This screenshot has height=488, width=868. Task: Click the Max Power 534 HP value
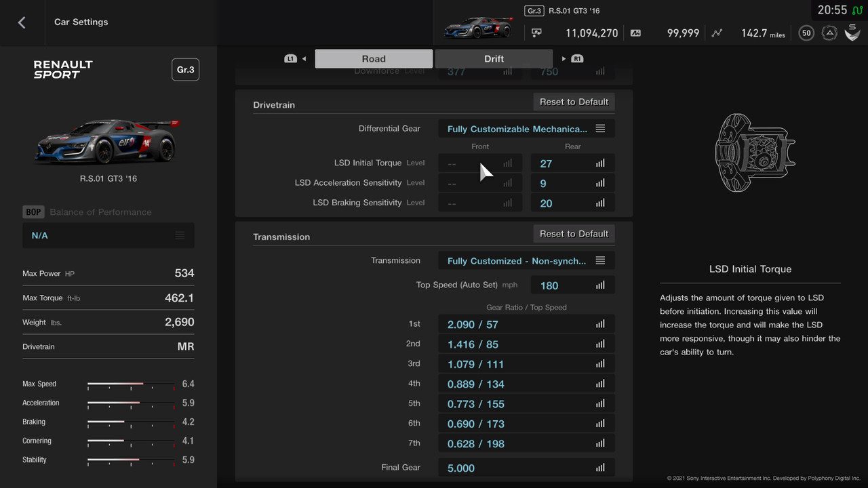tap(184, 273)
